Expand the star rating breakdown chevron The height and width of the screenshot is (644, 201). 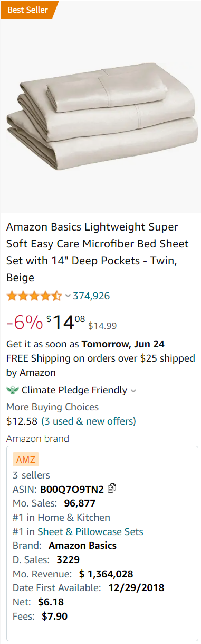coord(68,296)
